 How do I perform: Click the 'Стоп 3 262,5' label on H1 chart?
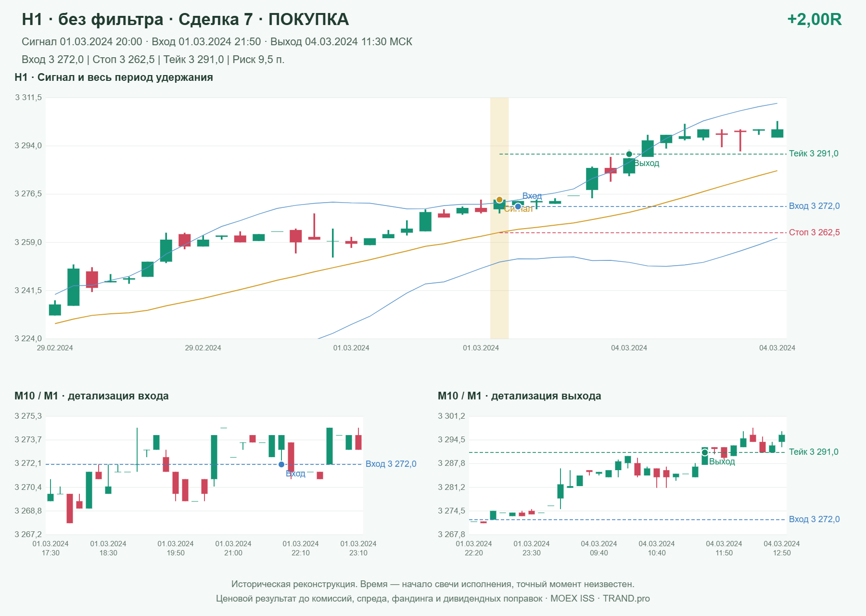(x=814, y=232)
